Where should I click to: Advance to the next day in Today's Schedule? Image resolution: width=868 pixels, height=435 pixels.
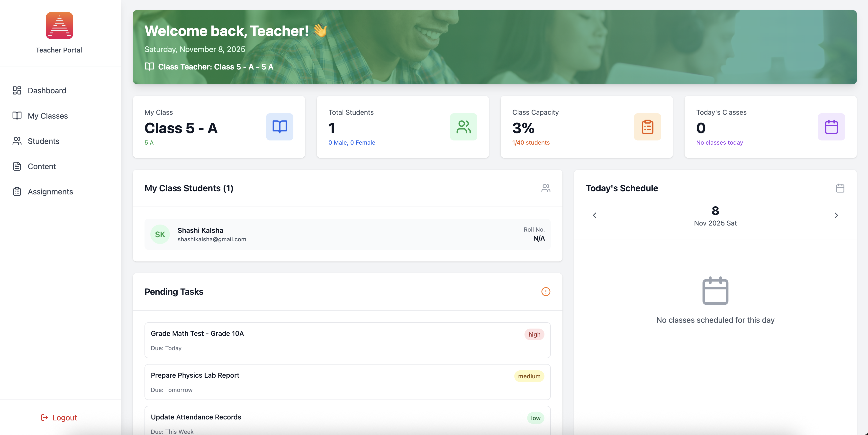tap(836, 215)
